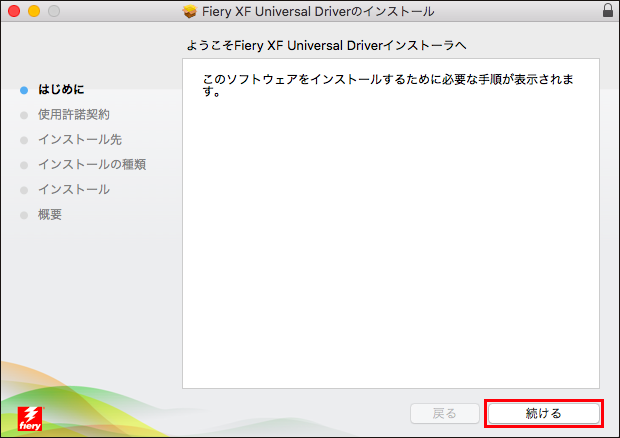
Task: Click the 続ける (Continue) button
Action: 544,413
